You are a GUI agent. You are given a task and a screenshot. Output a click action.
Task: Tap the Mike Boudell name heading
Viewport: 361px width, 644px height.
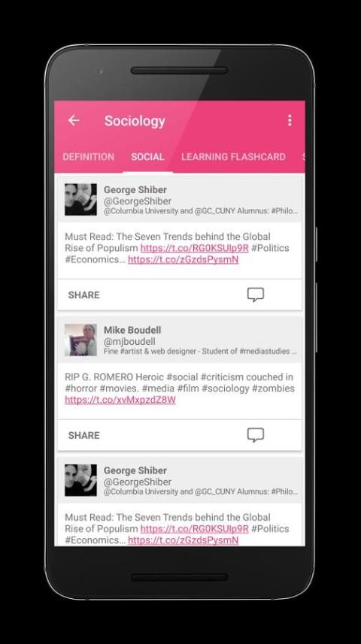(132, 330)
